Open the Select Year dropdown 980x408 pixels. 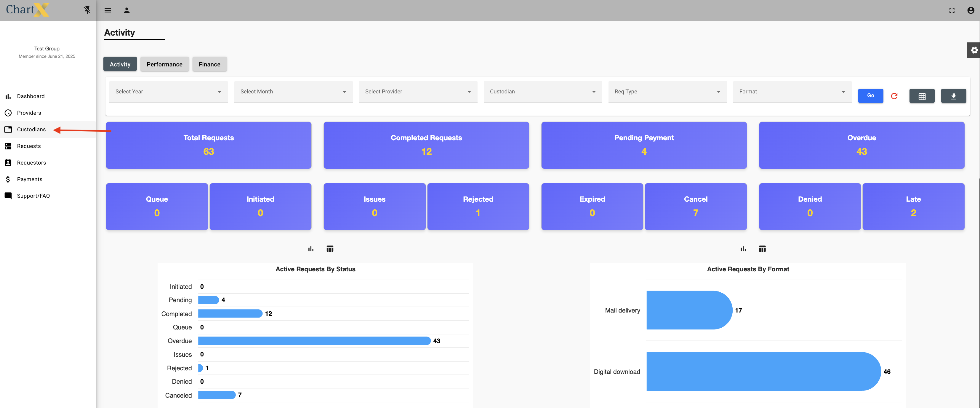click(x=168, y=92)
